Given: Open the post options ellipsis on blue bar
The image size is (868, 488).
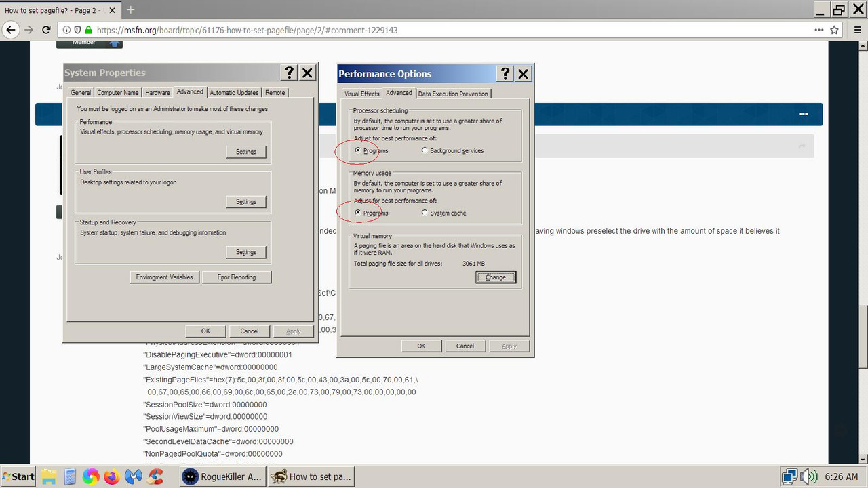Looking at the screenshot, I should pos(804,114).
